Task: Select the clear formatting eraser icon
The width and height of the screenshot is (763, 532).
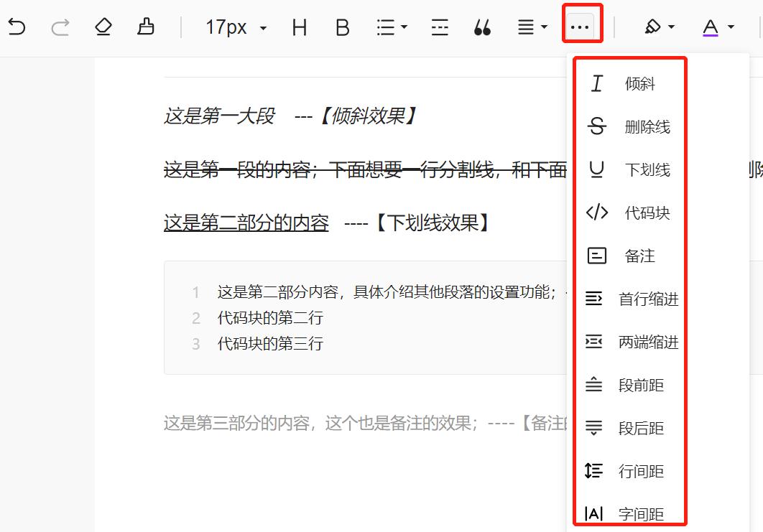Action: coord(103,27)
